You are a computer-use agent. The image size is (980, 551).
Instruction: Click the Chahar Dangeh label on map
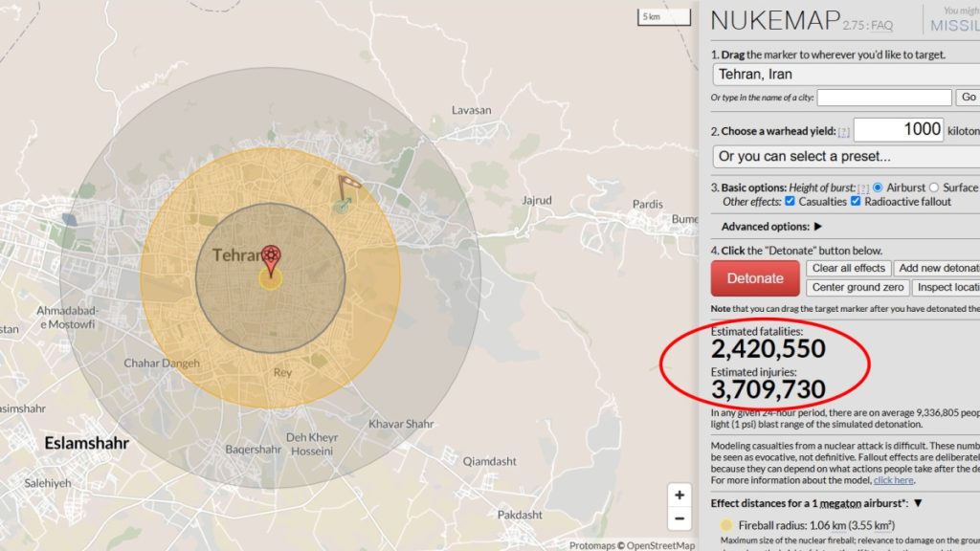[x=162, y=363]
